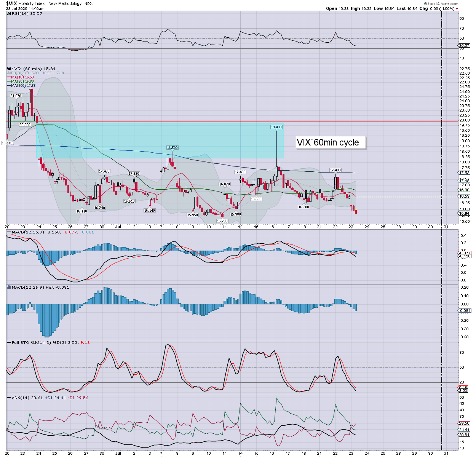This screenshot has height=457, width=476.
Task: Click the 15.84 last price axis tag
Action: point(465,213)
